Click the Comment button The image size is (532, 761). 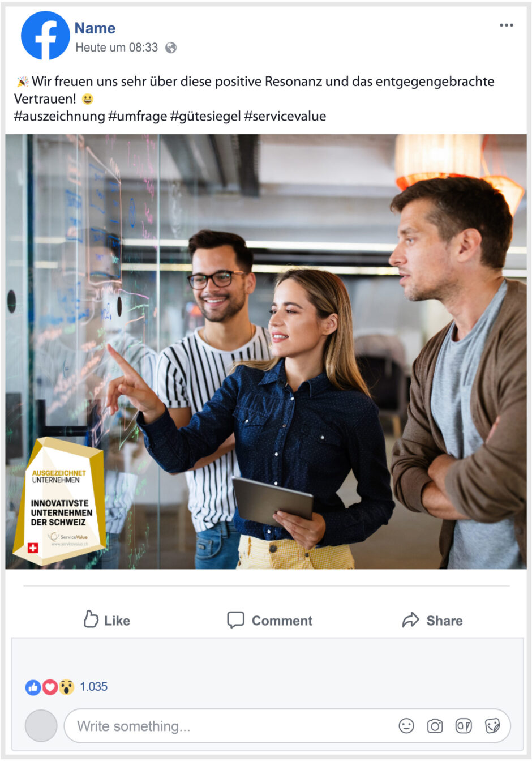(x=269, y=620)
